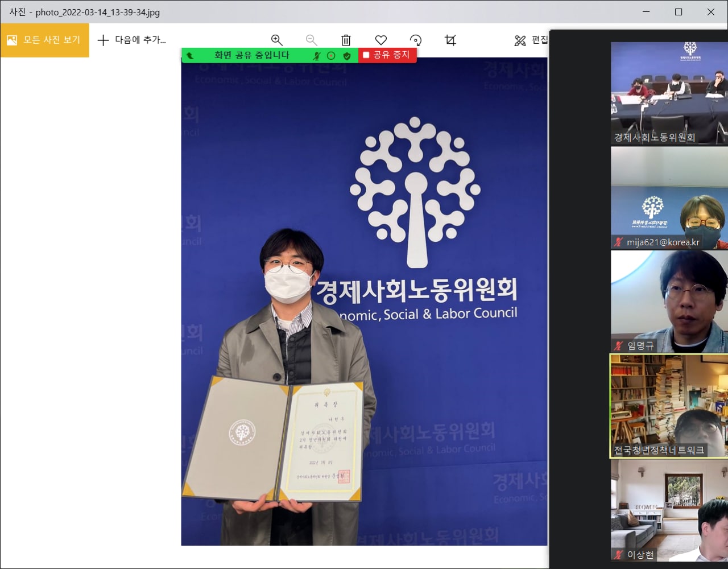Viewport: 728px width, 569px height.
Task: Minimize the Photos window
Action: point(646,11)
